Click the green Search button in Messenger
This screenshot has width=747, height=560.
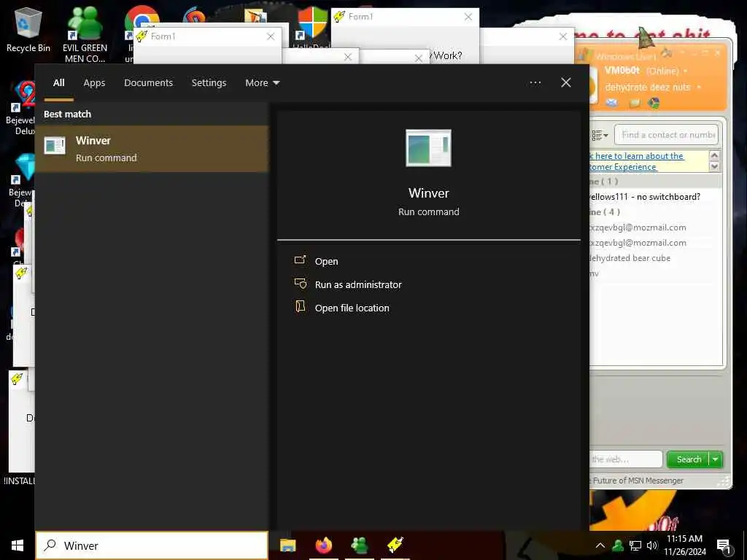click(689, 459)
